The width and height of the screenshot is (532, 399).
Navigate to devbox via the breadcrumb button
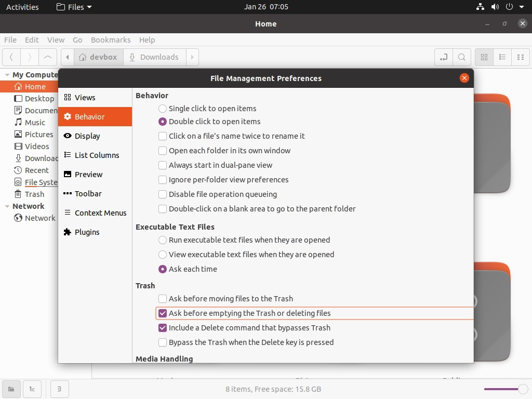click(99, 57)
